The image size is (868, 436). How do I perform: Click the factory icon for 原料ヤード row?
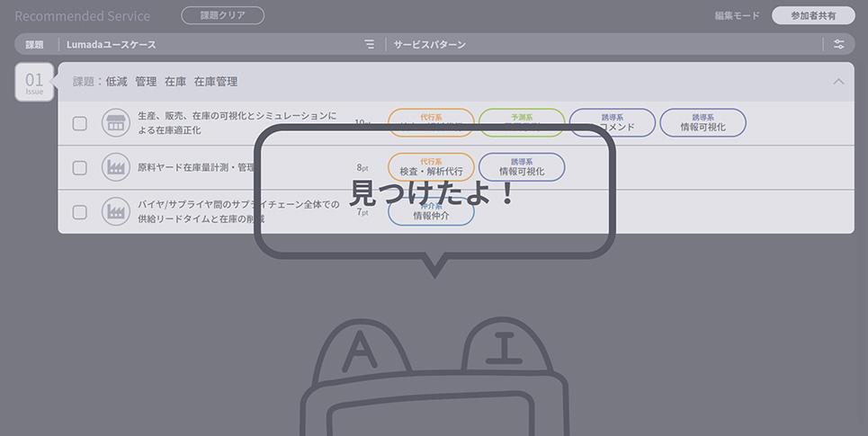pyautogui.click(x=115, y=167)
